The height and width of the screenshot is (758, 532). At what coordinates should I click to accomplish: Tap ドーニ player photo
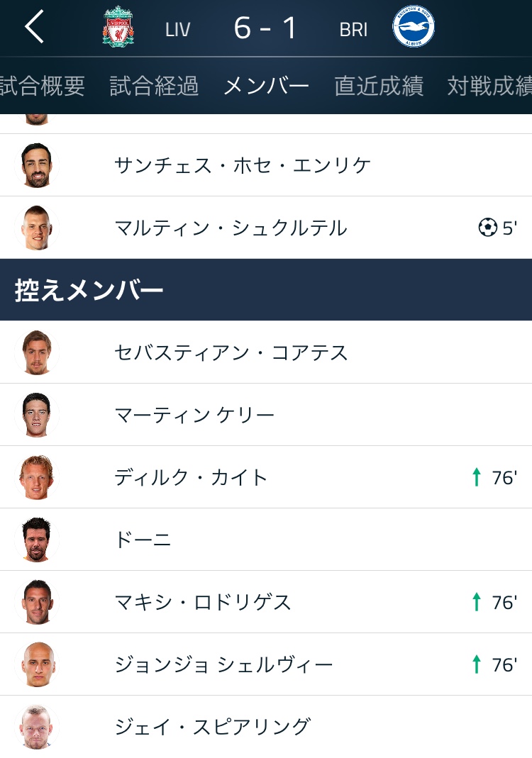coord(35,540)
